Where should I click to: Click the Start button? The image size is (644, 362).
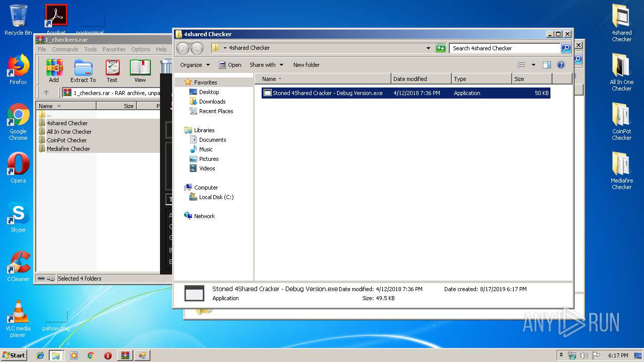coord(14,355)
